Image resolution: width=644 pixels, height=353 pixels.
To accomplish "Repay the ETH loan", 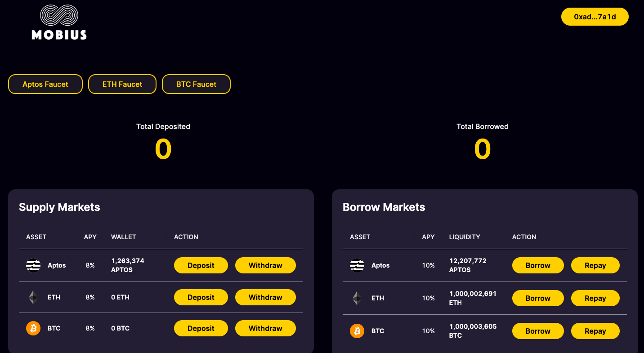I will (595, 298).
